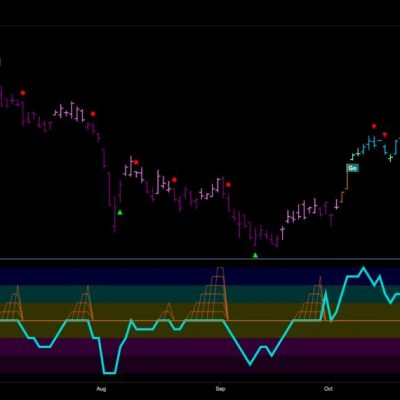Click the oscillator's highest peak in October
This screenshot has width=400, height=400.
point(363,267)
